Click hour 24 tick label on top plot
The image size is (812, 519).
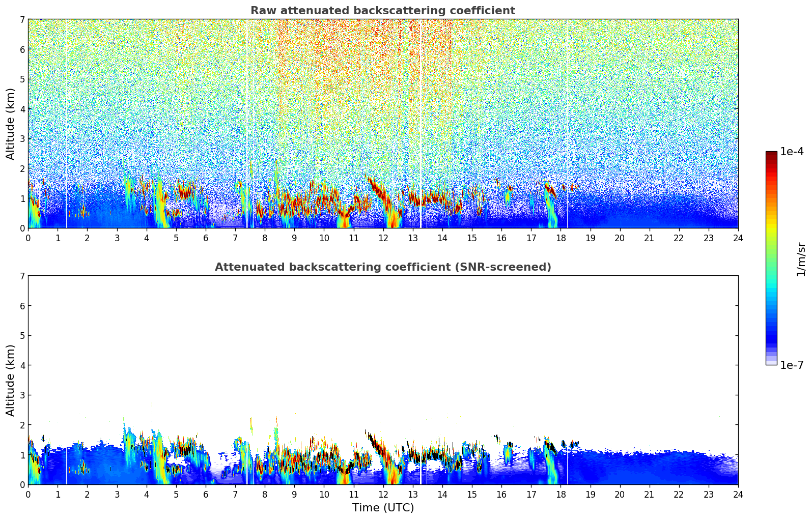pos(738,238)
